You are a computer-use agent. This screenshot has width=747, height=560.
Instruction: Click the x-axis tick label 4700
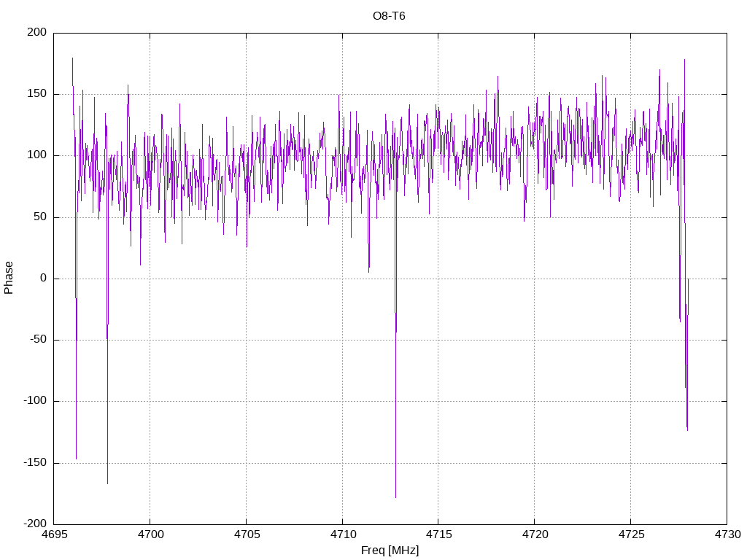tap(150, 534)
